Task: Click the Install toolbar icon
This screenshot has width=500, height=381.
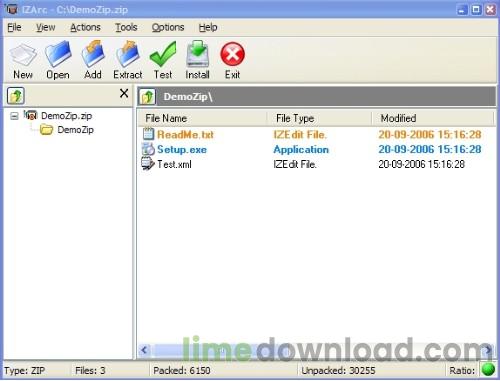Action: click(197, 54)
